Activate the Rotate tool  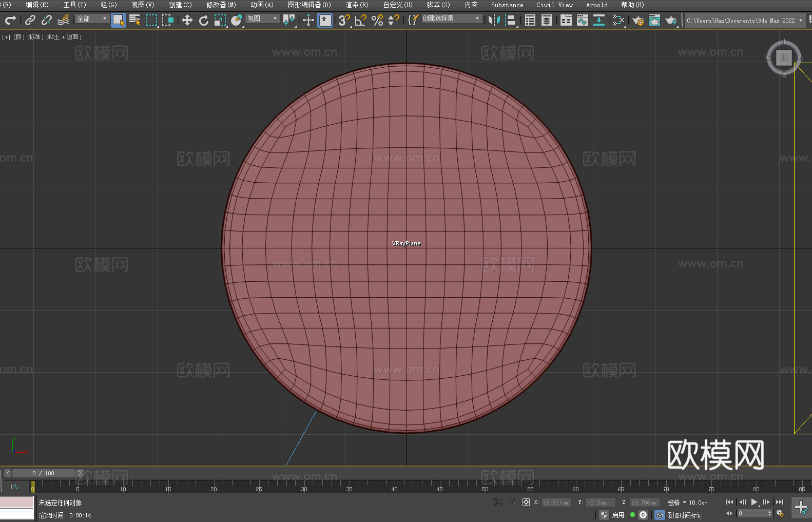click(204, 20)
